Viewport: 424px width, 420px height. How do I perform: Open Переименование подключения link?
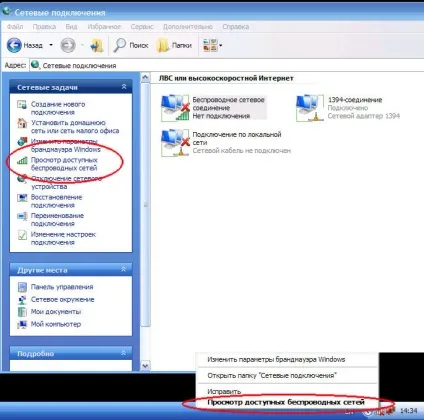pos(57,220)
